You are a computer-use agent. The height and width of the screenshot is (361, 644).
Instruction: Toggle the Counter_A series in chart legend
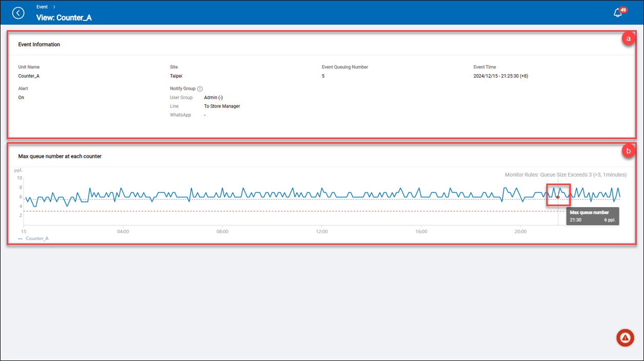pos(34,238)
